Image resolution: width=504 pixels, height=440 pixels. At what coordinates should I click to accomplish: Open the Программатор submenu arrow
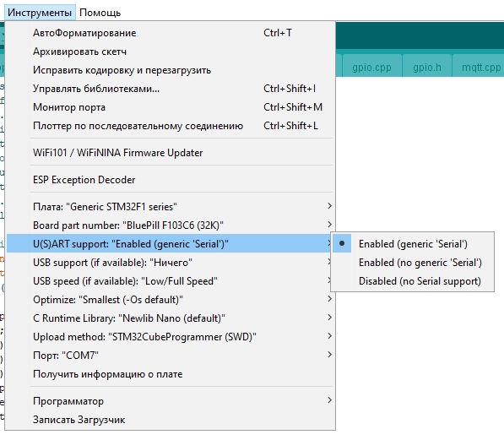pos(329,400)
